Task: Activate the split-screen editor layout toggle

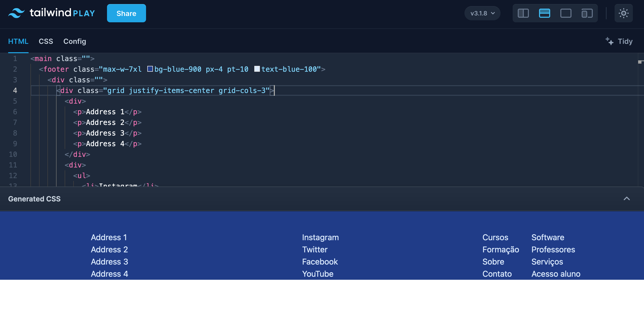Action: pos(524,13)
